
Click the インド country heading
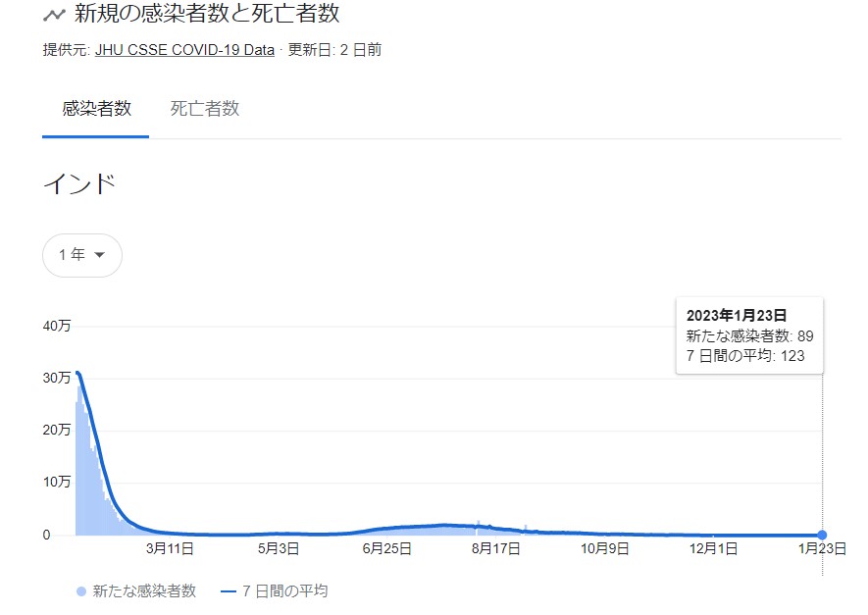[79, 184]
